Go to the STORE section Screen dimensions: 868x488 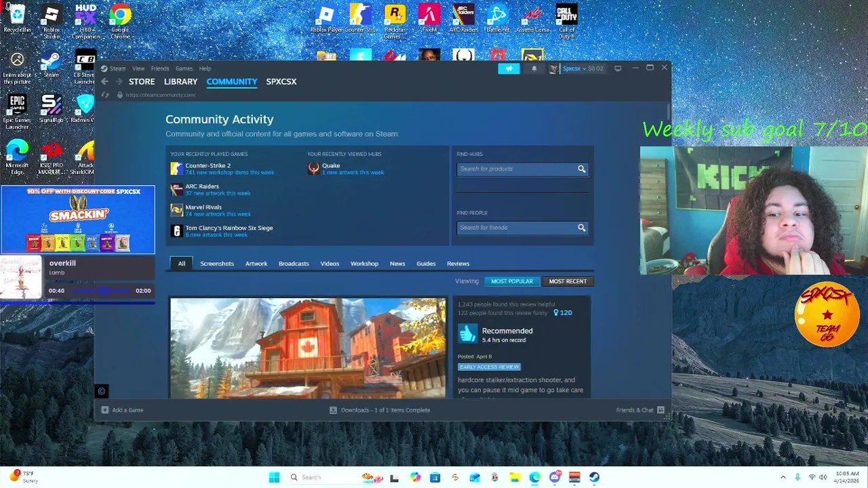142,81
